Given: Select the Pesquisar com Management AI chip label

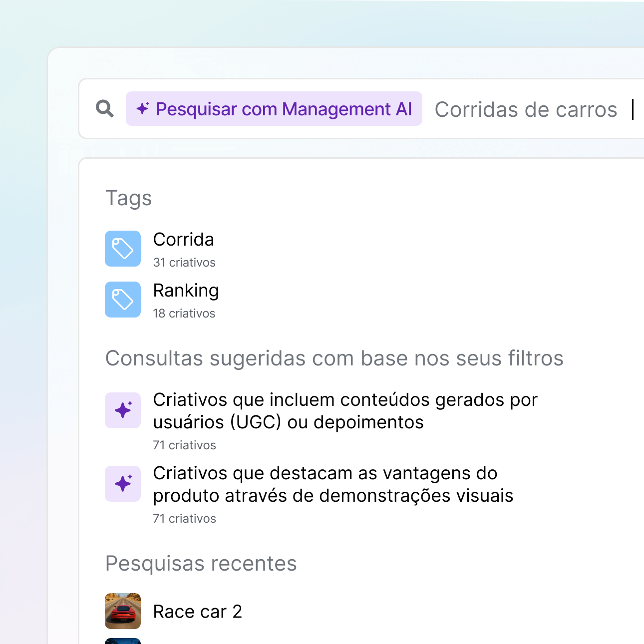Looking at the screenshot, I should [284, 109].
